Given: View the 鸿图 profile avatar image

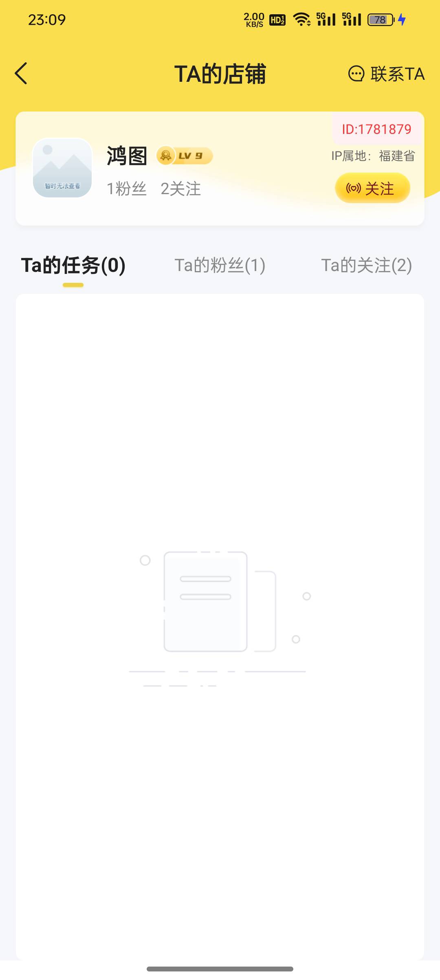Looking at the screenshot, I should point(62,168).
